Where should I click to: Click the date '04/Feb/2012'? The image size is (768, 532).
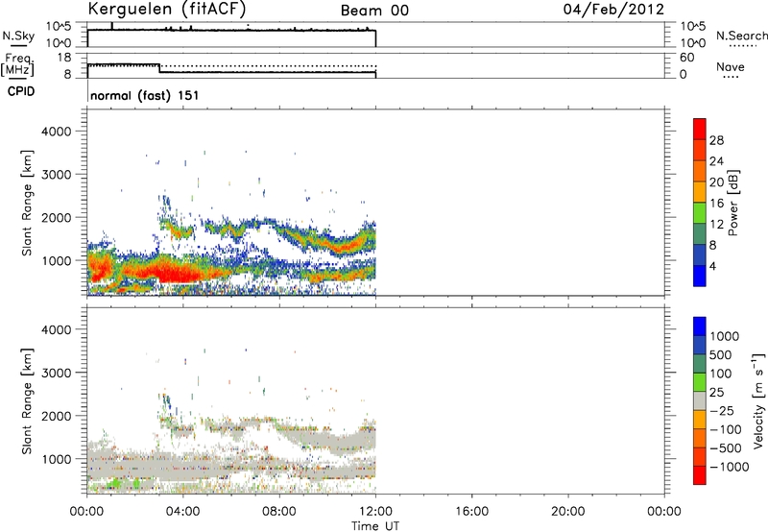(613, 10)
